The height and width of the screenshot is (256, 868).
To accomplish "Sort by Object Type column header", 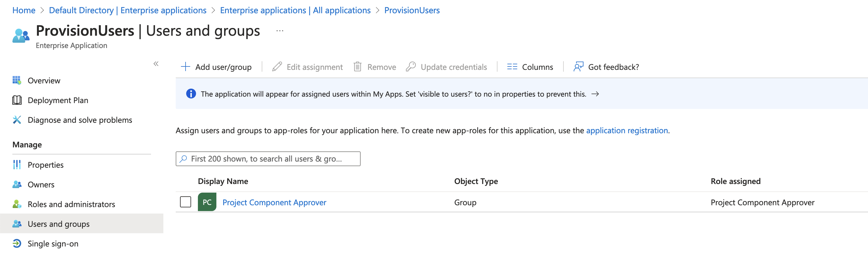I will [476, 181].
